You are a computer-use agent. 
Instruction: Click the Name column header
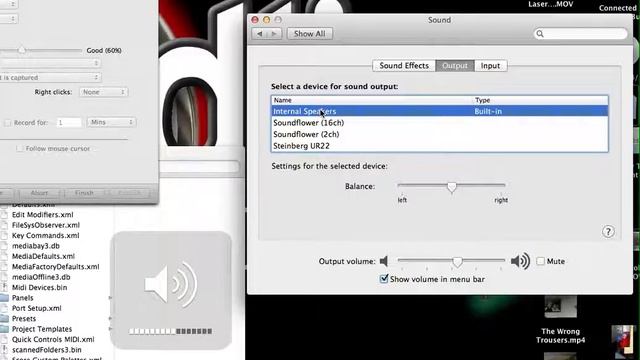click(x=371, y=100)
